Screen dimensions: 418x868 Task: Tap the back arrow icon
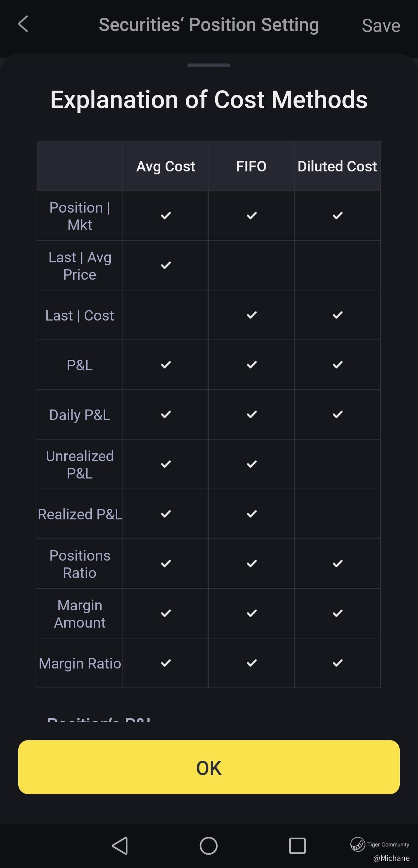coord(23,24)
